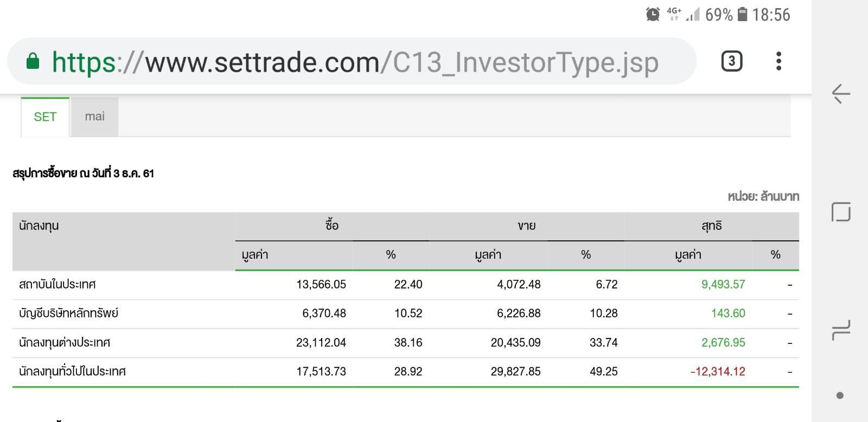Tap the battery indicator in status bar
Screen dimensions: 868x422
click(743, 15)
